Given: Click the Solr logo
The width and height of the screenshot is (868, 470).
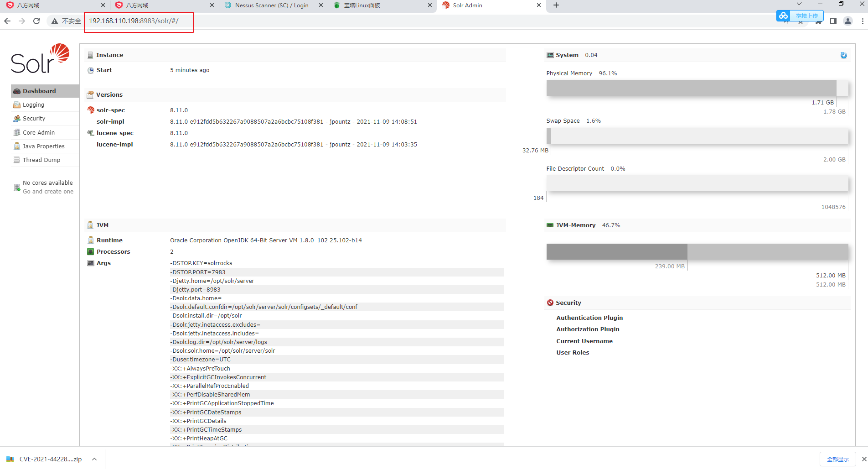Looking at the screenshot, I should tap(40, 59).
